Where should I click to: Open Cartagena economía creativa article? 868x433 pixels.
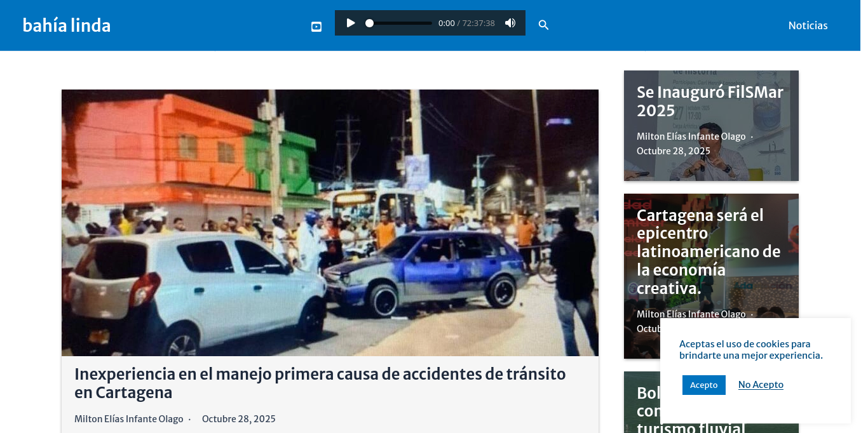pyautogui.click(x=708, y=252)
